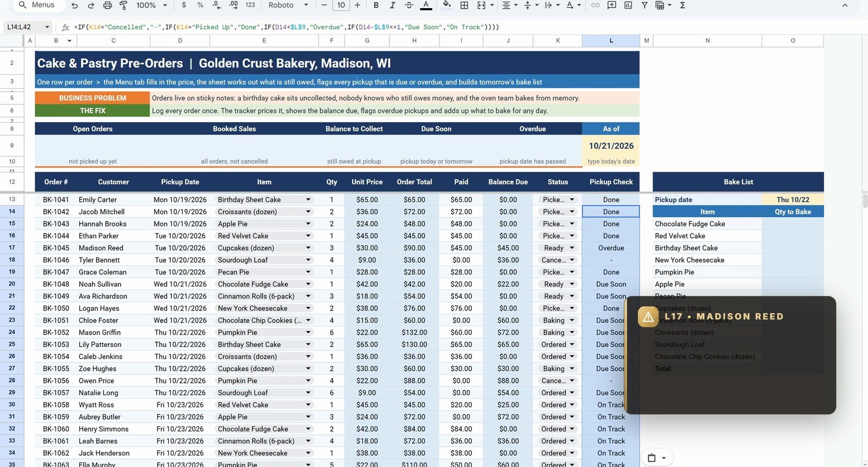Open the filter views menu
868x467 pixels.
point(663,5)
